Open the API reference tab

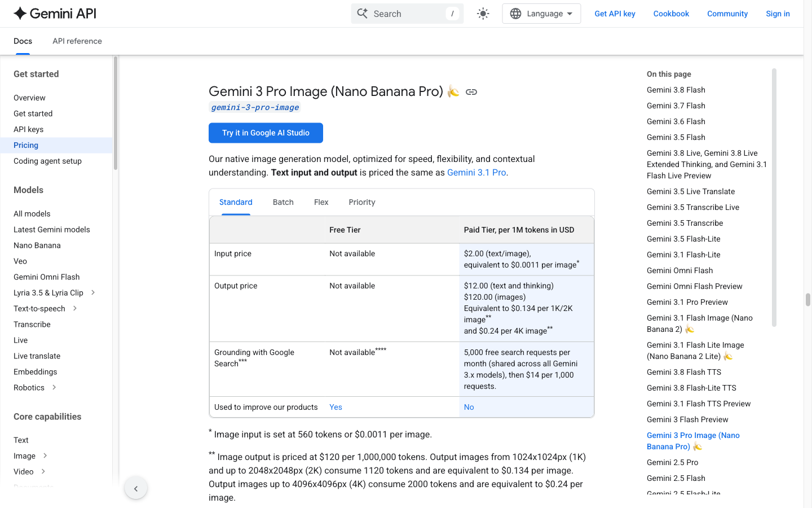click(77, 41)
